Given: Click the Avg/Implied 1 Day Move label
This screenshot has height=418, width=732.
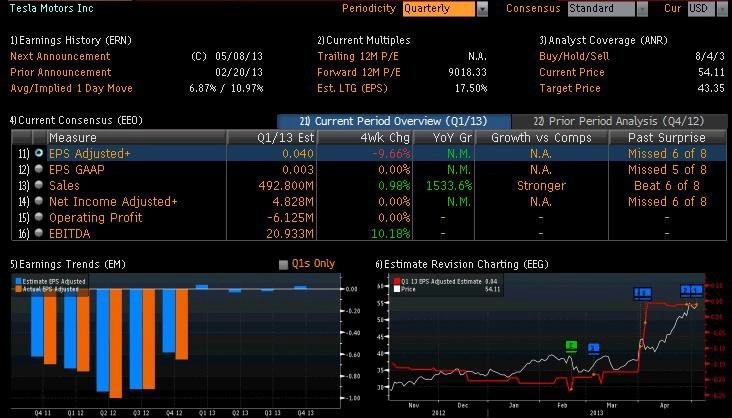Looking at the screenshot, I should (71, 88).
